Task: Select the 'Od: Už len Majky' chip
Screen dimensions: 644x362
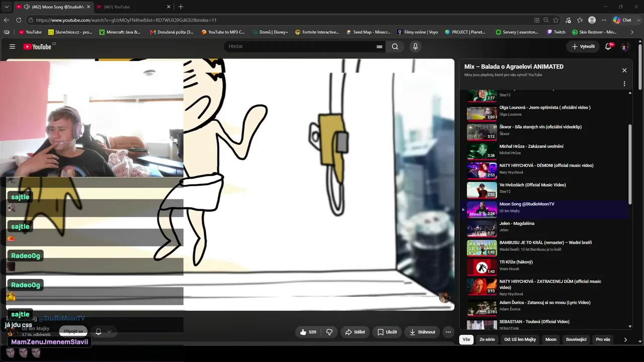Action: (x=520, y=339)
